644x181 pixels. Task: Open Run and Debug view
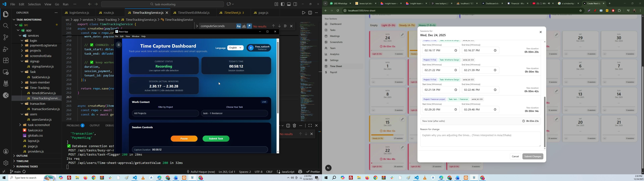click(6, 49)
